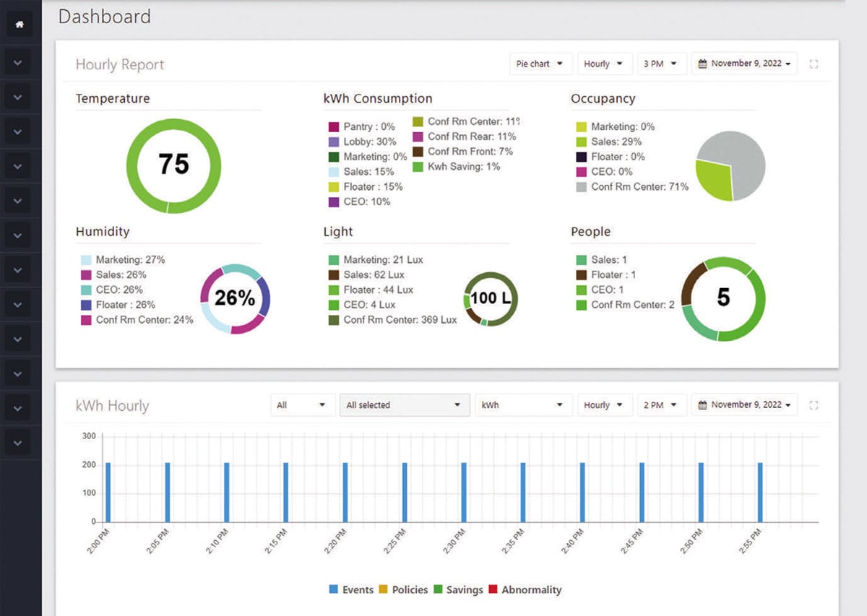Open the kWh Hourly calendar date picker
The width and height of the screenshot is (867, 616).
[x=744, y=405]
